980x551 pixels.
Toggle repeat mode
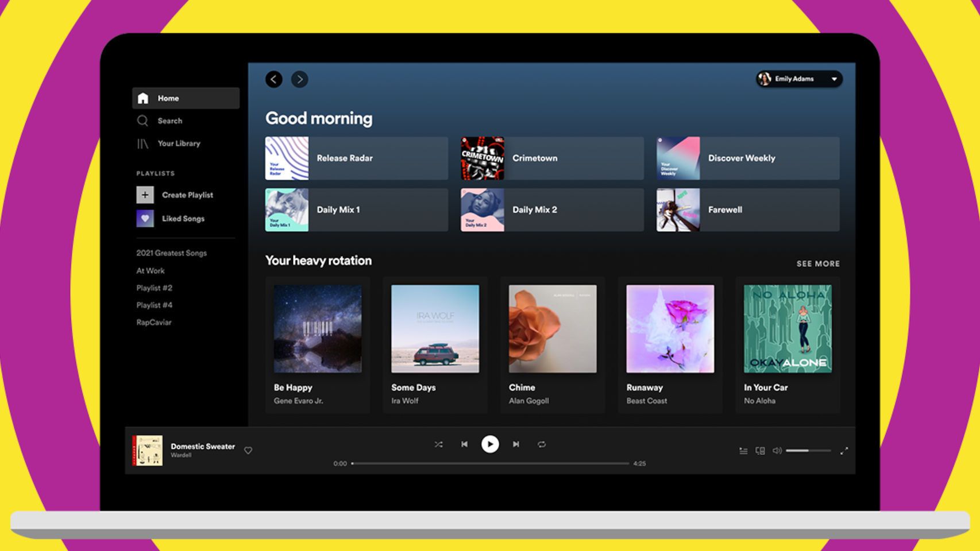542,444
